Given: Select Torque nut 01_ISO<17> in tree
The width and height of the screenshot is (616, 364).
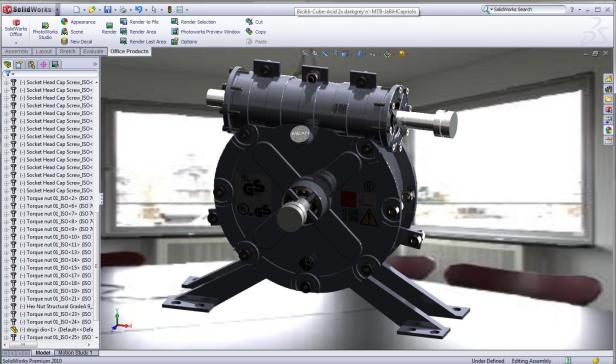Looking at the screenshot, I should (55, 276).
